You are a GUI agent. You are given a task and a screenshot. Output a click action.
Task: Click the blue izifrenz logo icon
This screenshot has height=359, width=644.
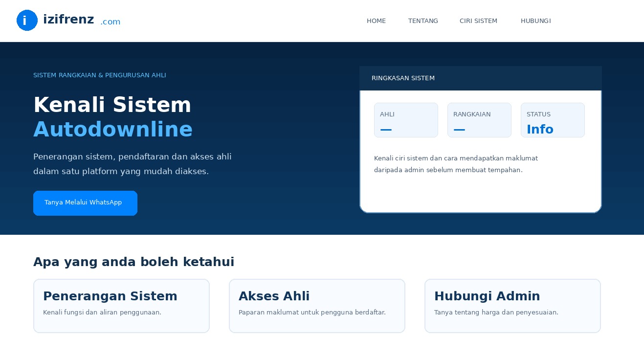pos(27,21)
